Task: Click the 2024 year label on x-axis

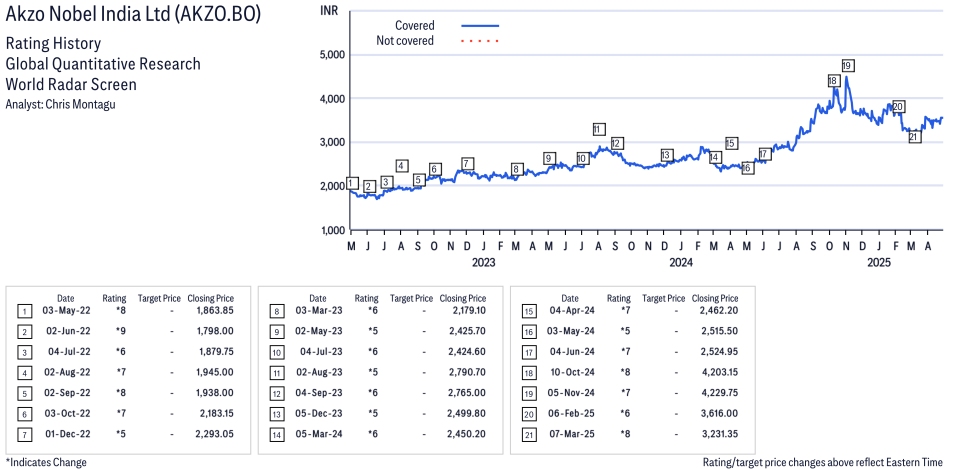Action: click(x=681, y=263)
